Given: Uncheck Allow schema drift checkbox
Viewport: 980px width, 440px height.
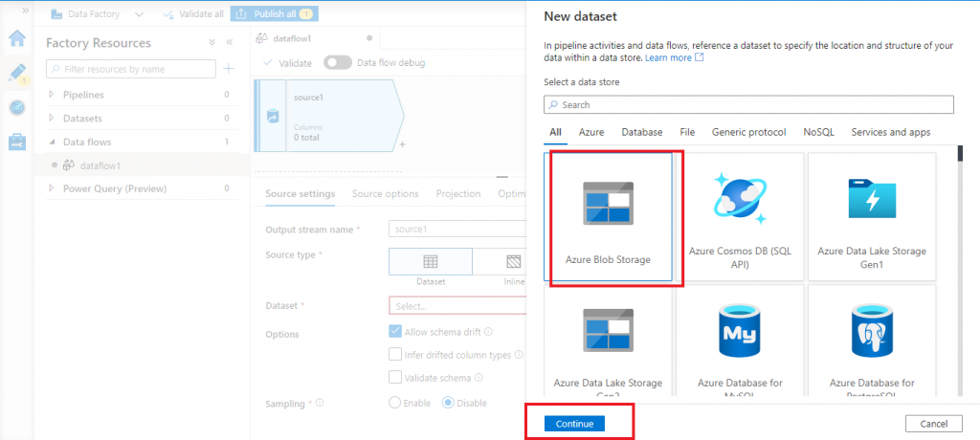Looking at the screenshot, I should point(395,331).
